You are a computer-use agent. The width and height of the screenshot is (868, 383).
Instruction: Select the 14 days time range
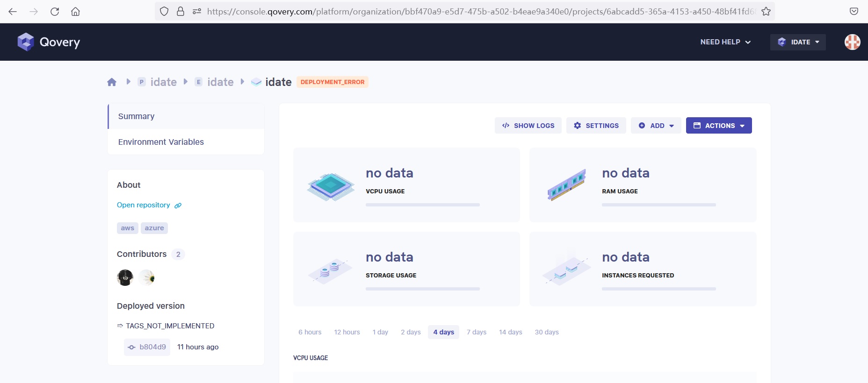coord(511,332)
